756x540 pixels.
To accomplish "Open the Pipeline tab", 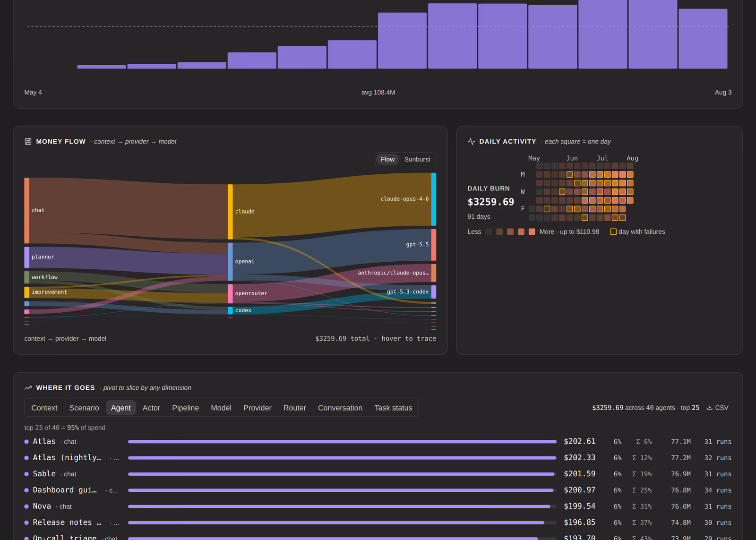I will (x=185, y=408).
